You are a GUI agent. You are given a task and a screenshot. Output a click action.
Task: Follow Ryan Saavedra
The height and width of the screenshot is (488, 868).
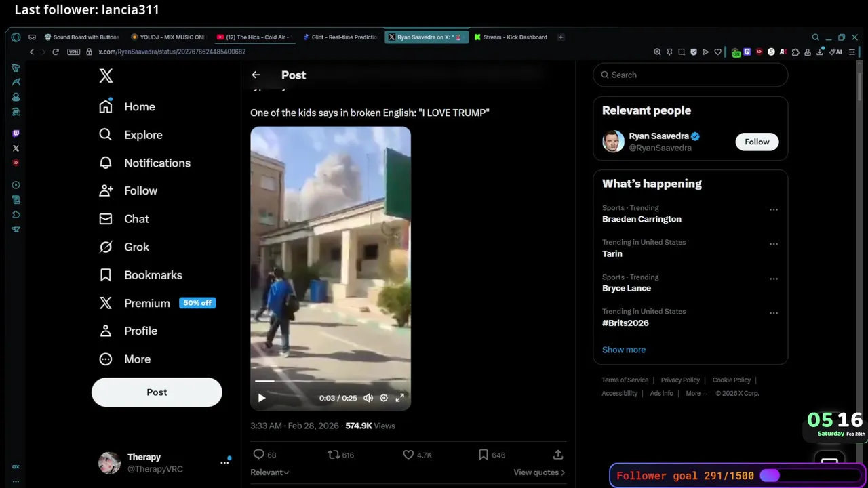(x=757, y=142)
